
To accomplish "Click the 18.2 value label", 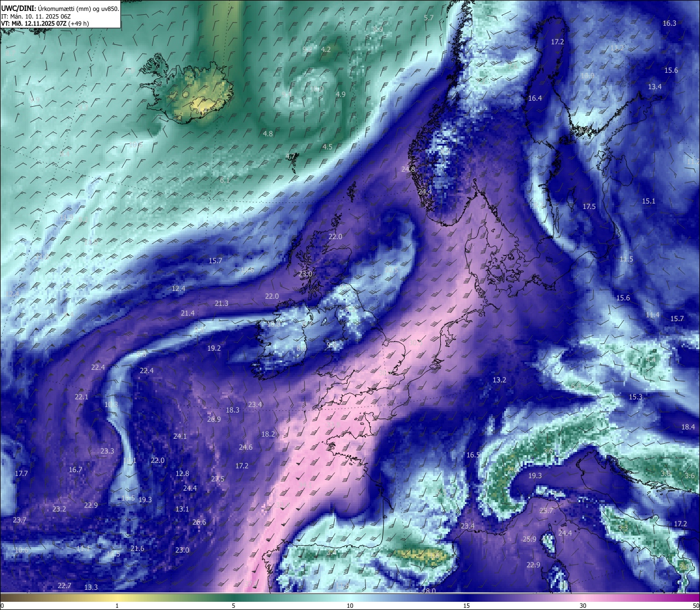I will (x=268, y=434).
